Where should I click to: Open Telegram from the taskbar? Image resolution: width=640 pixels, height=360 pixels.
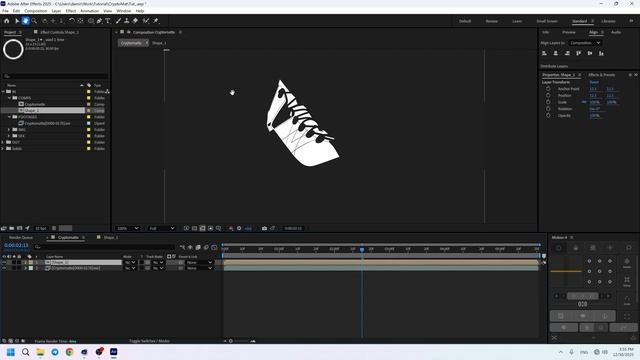click(x=55, y=352)
